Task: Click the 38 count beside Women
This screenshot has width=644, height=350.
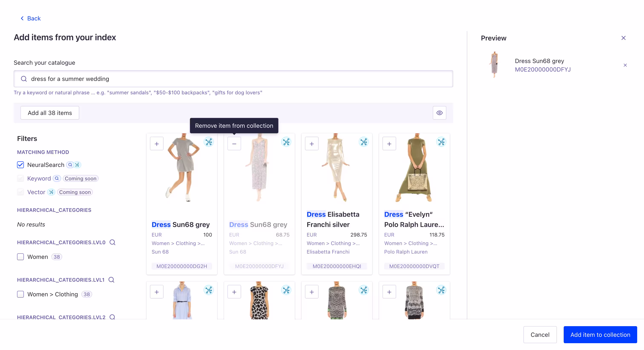Action: point(57,257)
